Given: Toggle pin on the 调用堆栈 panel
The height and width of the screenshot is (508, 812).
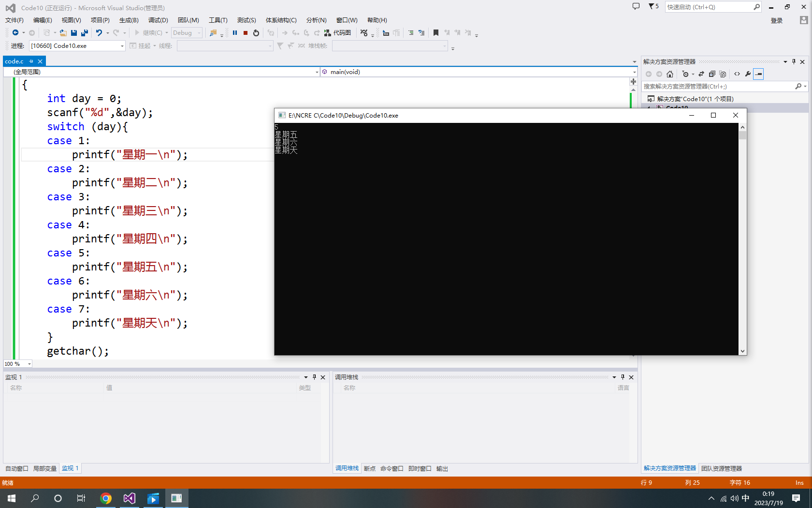Looking at the screenshot, I should [x=623, y=377].
